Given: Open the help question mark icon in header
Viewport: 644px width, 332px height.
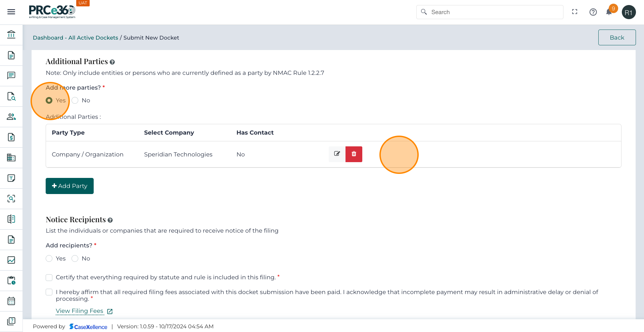Looking at the screenshot, I should pyautogui.click(x=593, y=12).
